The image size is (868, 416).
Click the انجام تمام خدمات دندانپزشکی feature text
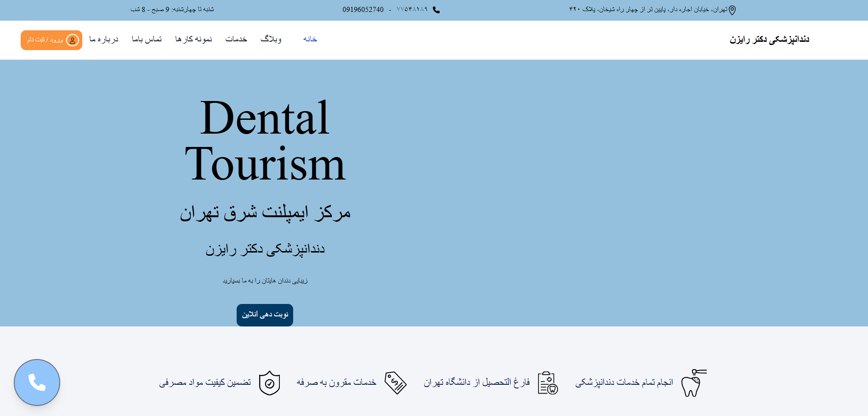(x=624, y=382)
